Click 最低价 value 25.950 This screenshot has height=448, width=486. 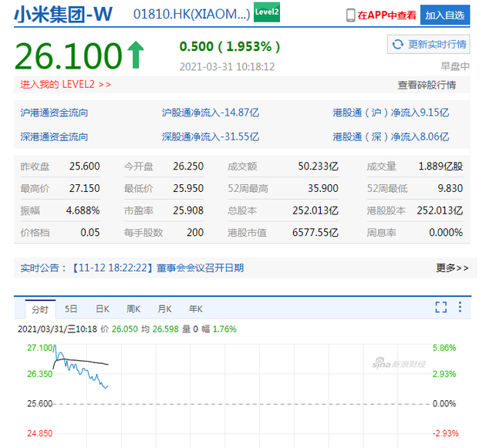tap(188, 188)
